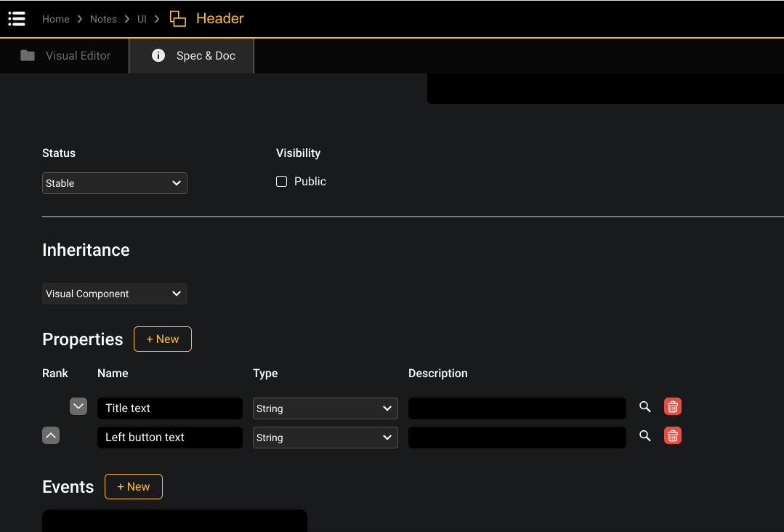Add a new property with + New
The width and height of the screenshot is (784, 532).
pos(163,339)
